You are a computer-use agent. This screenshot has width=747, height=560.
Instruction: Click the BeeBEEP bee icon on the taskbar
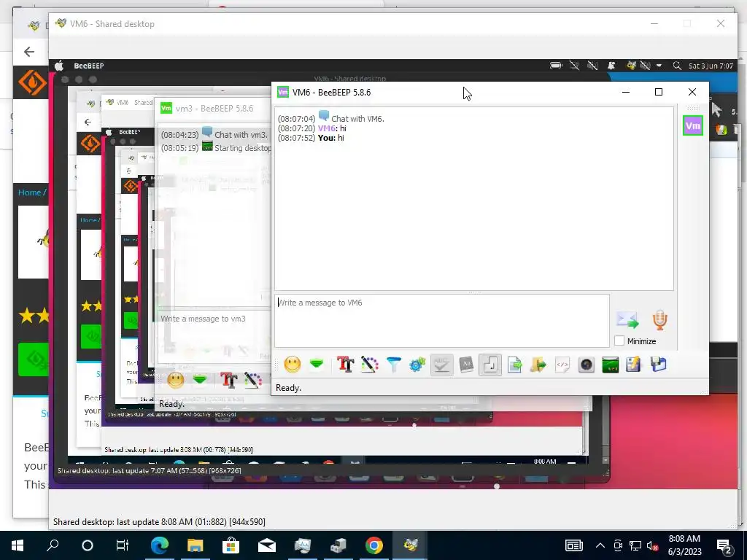point(410,545)
